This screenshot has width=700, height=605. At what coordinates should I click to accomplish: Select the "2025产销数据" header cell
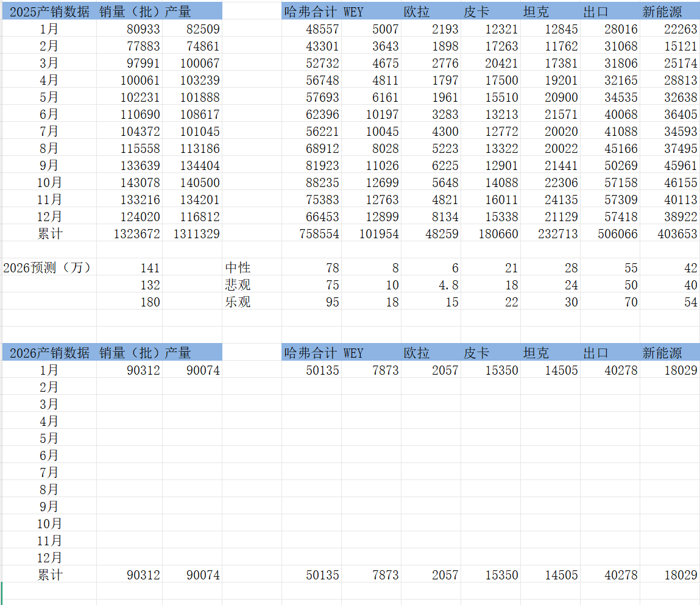[49, 12]
